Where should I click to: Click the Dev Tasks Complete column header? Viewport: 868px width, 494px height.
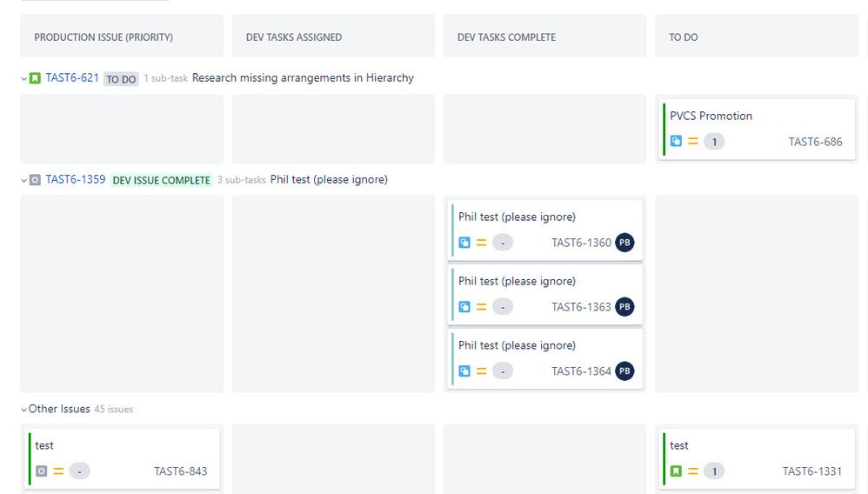(506, 37)
